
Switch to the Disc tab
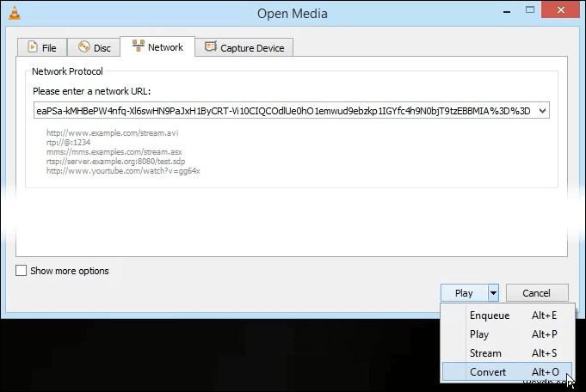point(94,47)
